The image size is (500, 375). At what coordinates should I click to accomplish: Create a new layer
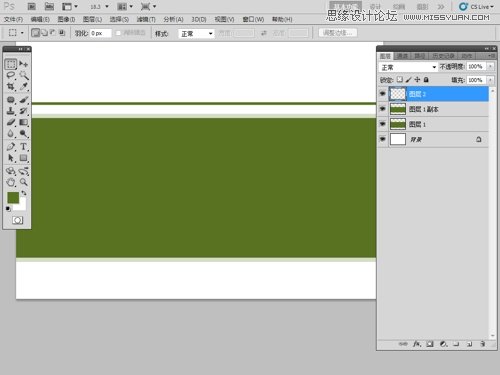coord(469,344)
